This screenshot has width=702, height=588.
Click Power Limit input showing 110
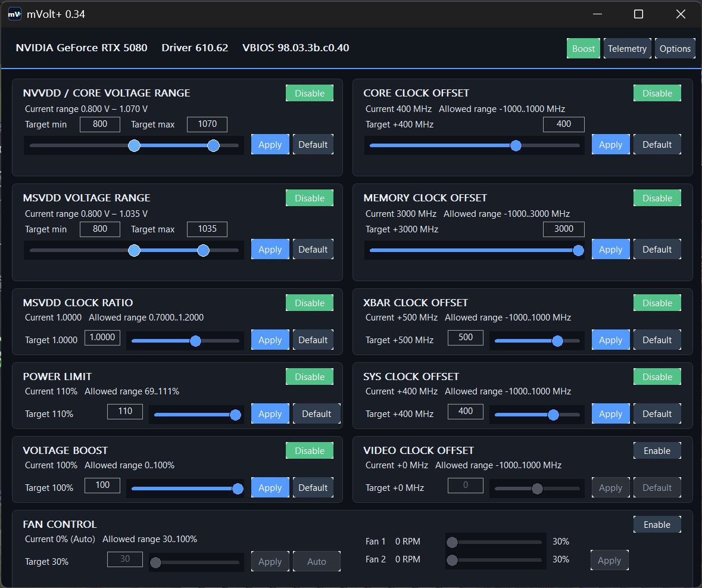click(125, 411)
